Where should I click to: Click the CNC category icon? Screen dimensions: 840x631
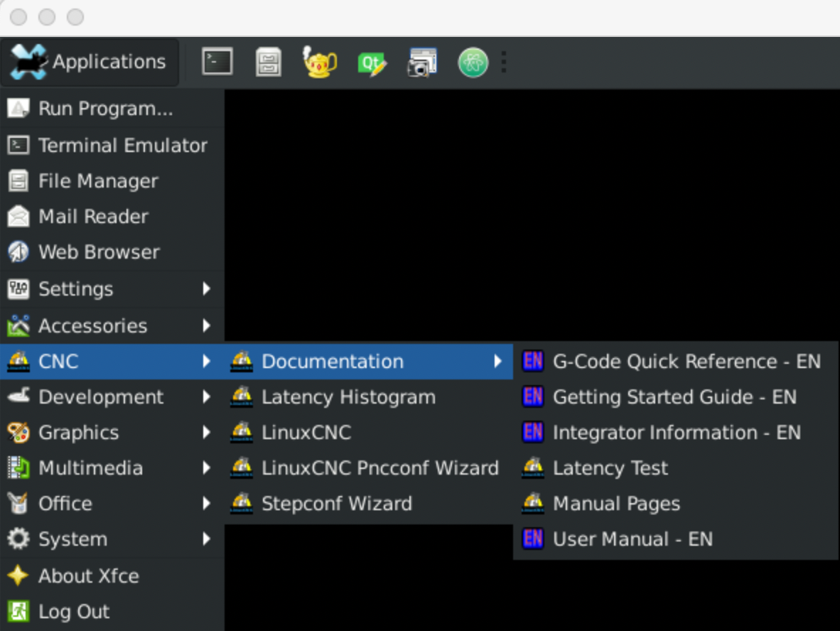pos(18,362)
